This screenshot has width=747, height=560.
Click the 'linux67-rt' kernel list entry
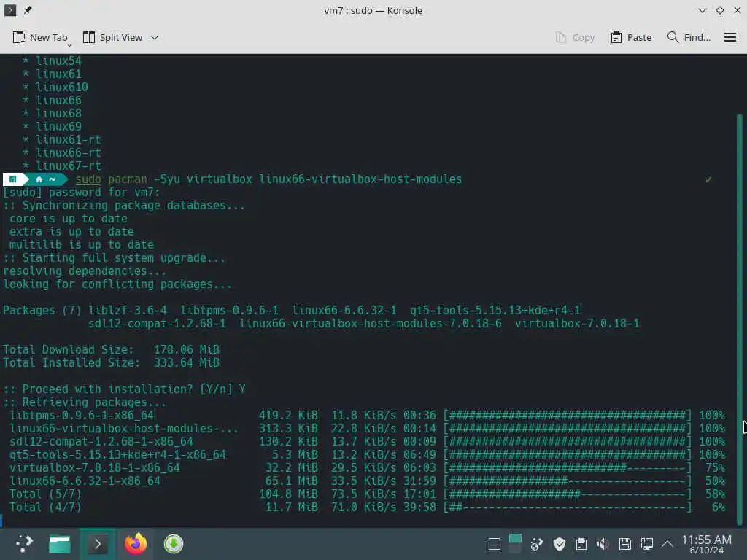pos(69,166)
